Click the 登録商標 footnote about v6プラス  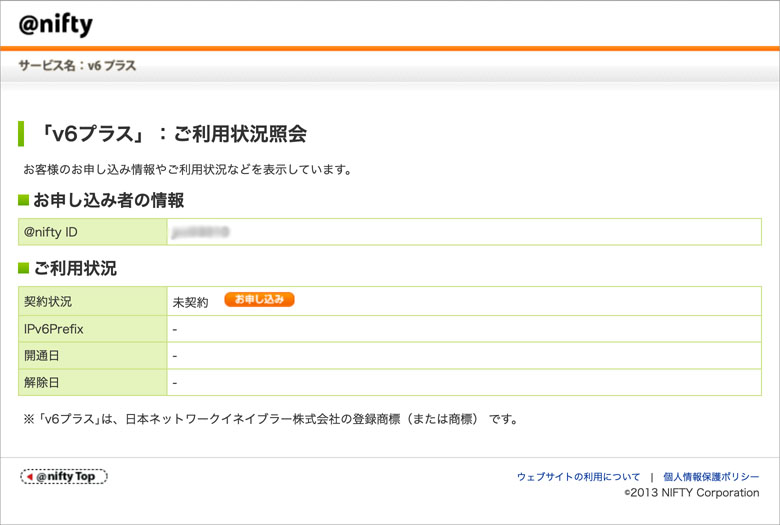coord(271,419)
